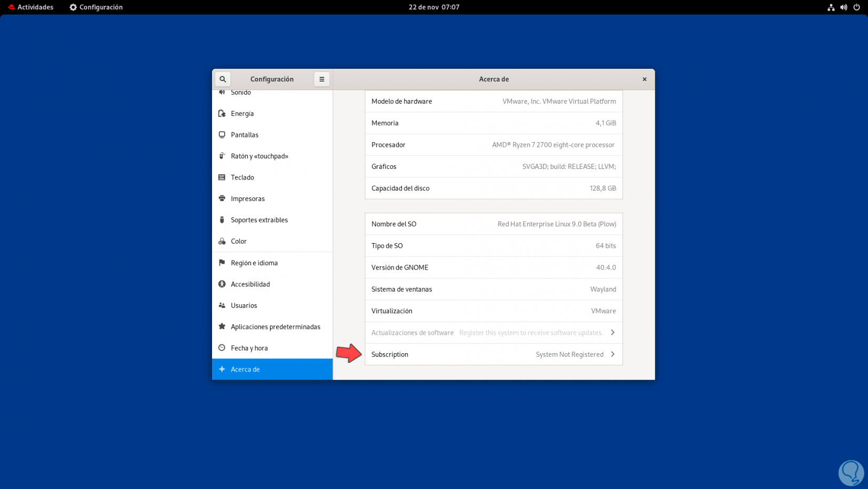The image size is (868, 489).
Task: Select Fecha y hora in the sidebar
Action: [272, 348]
